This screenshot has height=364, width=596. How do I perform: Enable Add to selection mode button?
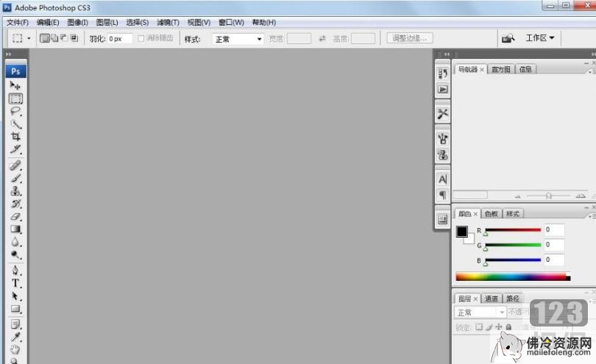pos(54,38)
